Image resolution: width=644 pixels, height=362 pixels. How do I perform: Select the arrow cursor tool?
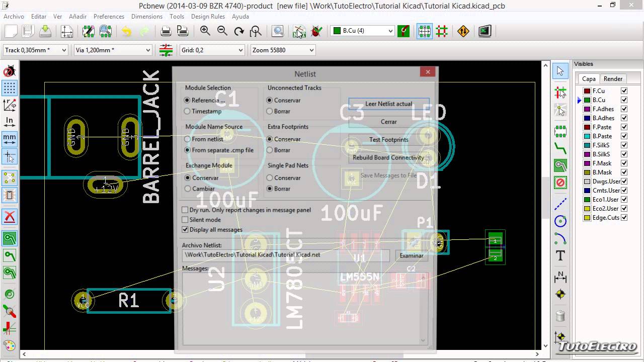pos(560,71)
